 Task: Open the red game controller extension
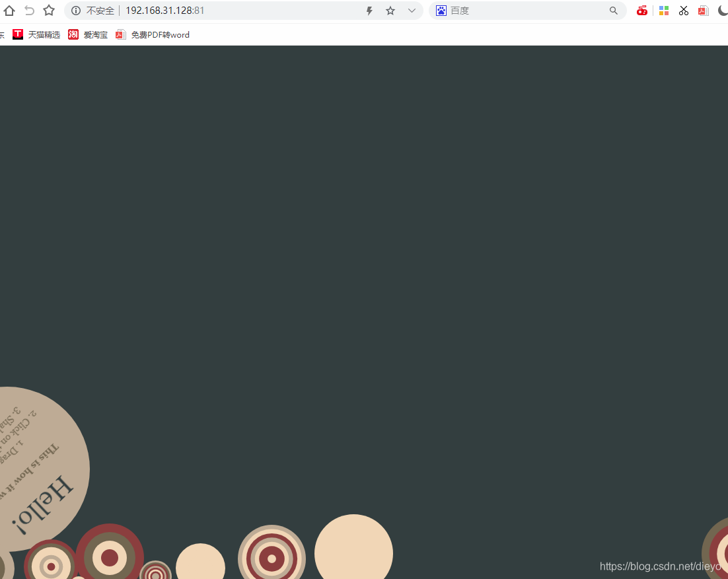(x=642, y=11)
